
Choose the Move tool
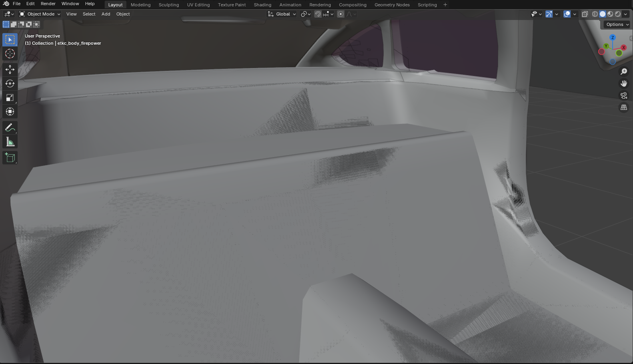click(10, 70)
